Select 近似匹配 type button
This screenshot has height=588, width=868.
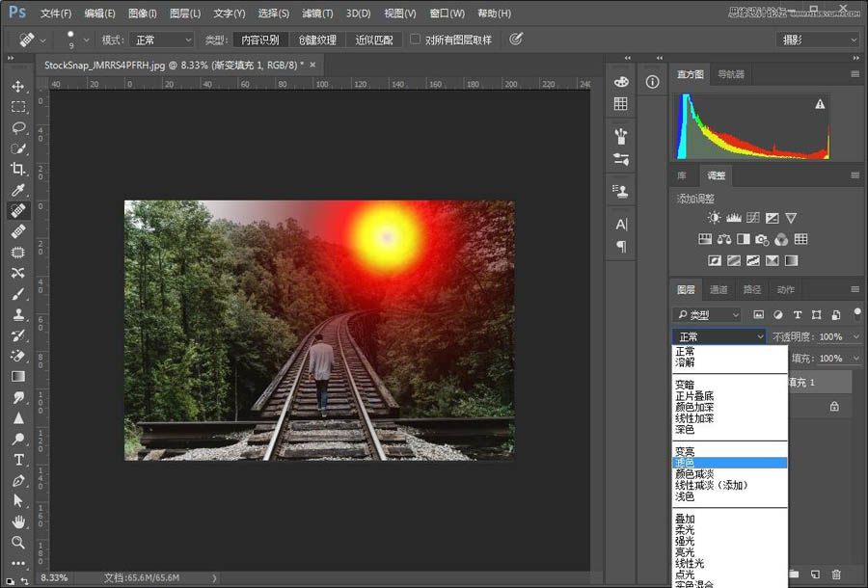tap(374, 40)
